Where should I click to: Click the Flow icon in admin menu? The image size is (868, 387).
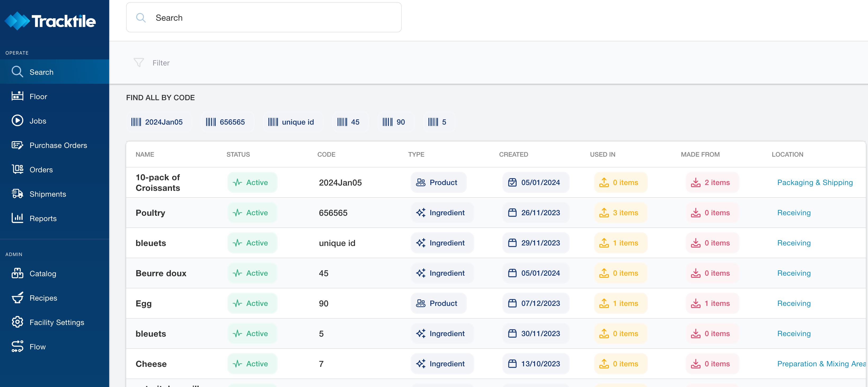point(17,346)
